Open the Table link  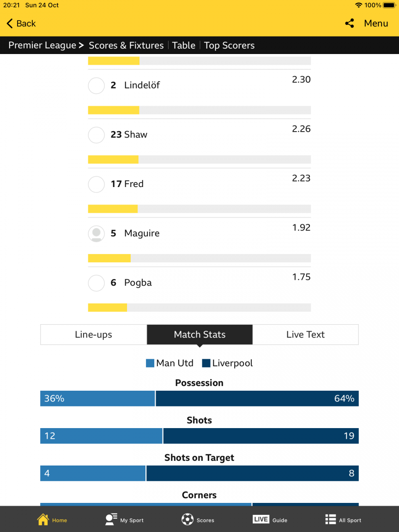[184, 45]
